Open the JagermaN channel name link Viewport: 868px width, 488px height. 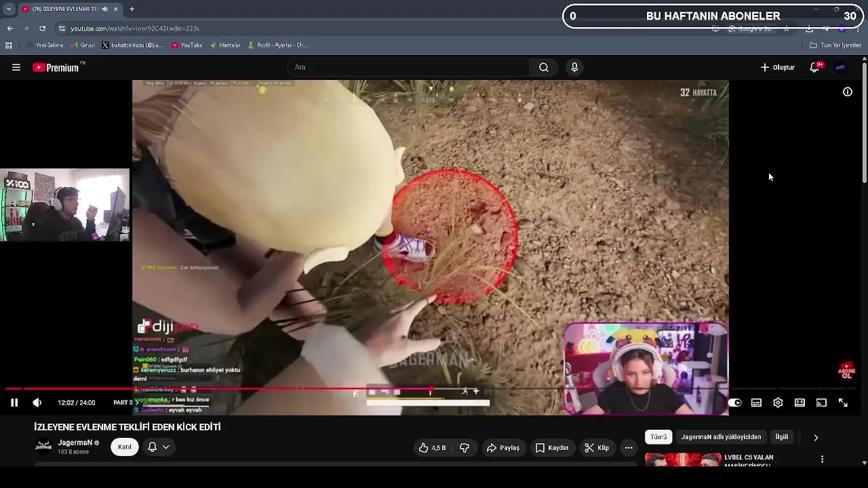[x=75, y=443]
